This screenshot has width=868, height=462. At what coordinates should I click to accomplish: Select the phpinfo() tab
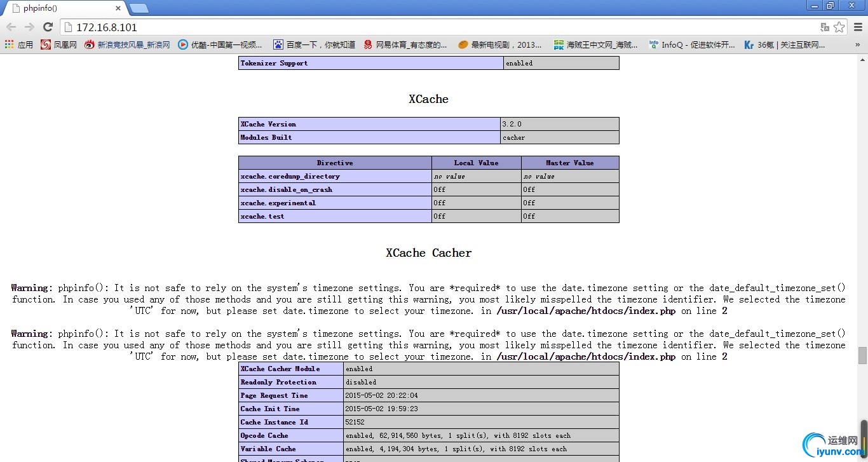64,8
